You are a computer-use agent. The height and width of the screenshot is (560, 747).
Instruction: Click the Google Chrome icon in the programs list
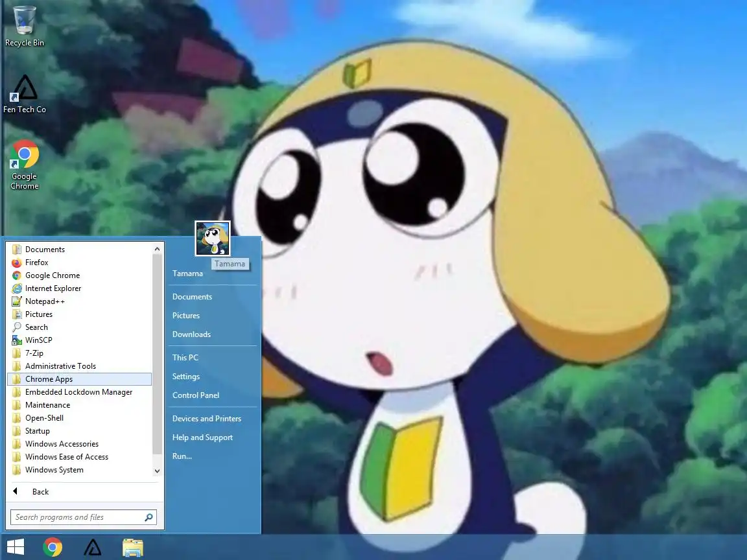pyautogui.click(x=17, y=275)
